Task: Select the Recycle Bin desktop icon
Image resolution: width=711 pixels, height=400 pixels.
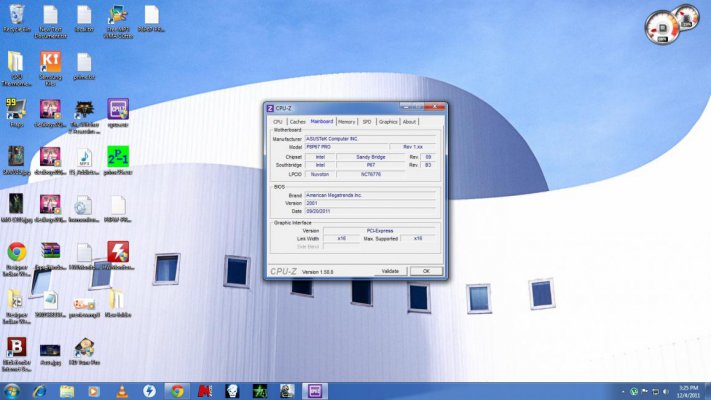Action: point(17,19)
